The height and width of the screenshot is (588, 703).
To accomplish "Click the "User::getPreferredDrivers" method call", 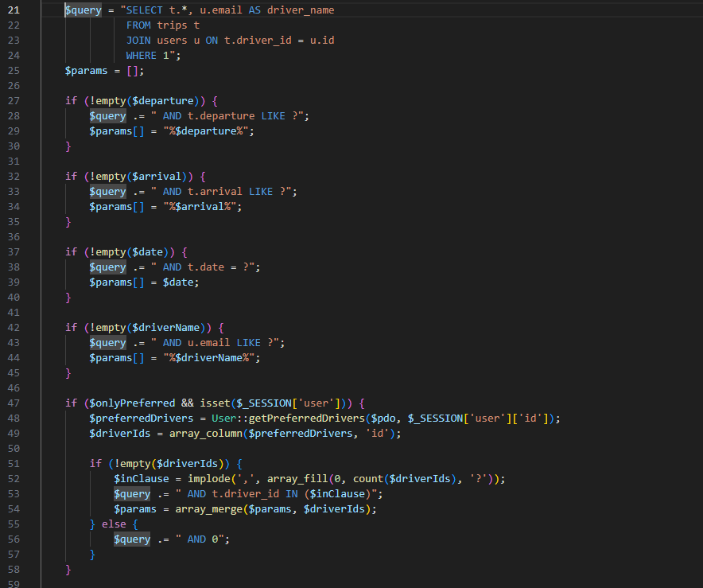I will pos(289,419).
